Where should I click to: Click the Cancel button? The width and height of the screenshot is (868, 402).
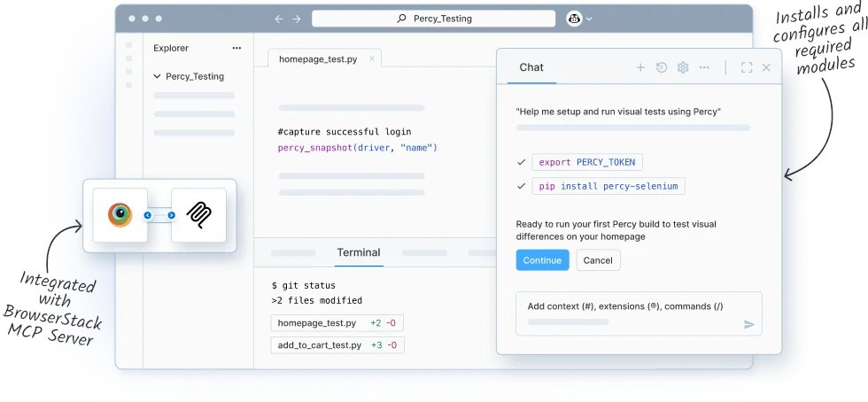tap(598, 260)
